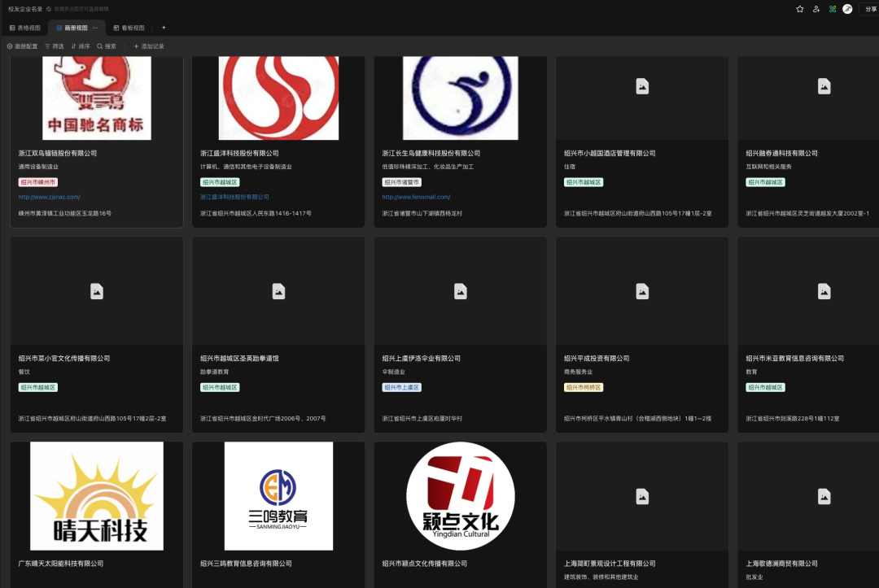Click placeholder image icon of 绍兴融券通科技有限公司
The width and height of the screenshot is (879, 588).
pyautogui.click(x=824, y=86)
